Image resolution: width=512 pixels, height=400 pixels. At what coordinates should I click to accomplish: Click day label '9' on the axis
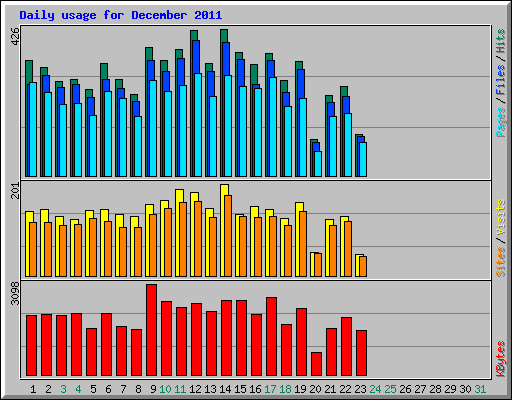click(x=153, y=389)
